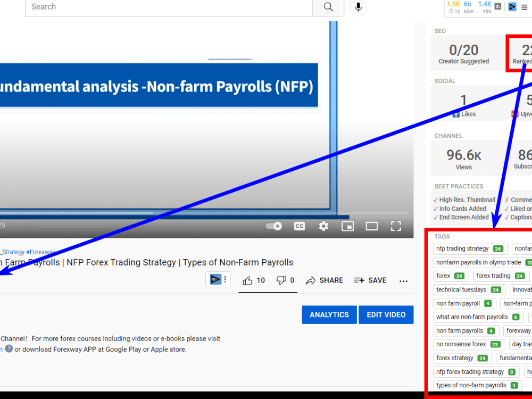
Task: Open the video player settings gear
Action: (323, 226)
